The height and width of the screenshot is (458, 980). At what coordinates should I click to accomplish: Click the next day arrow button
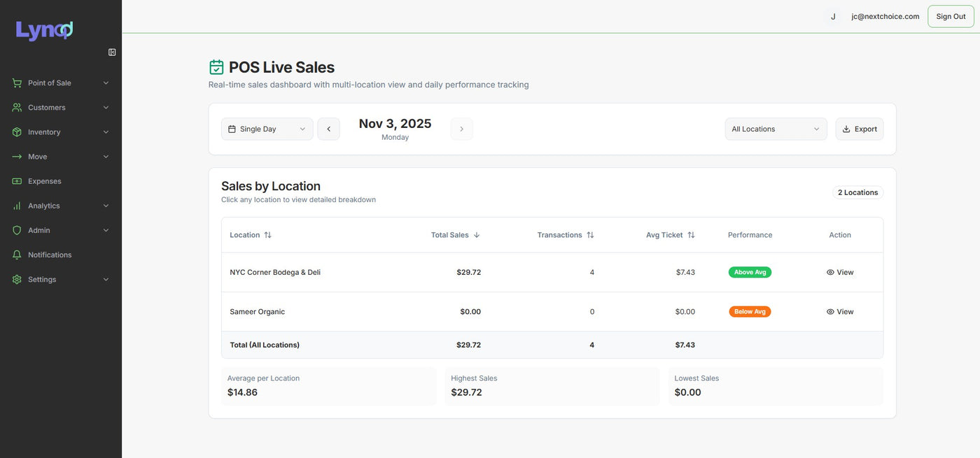click(x=461, y=129)
